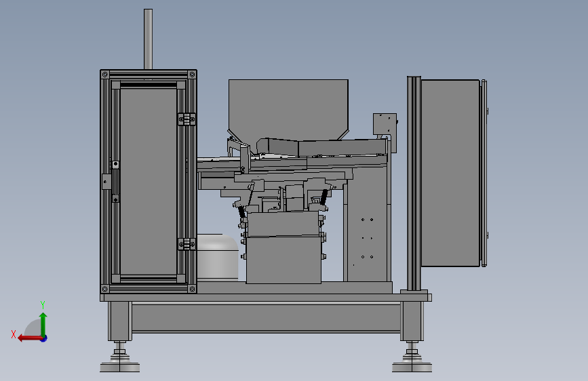
Task: Select the right leveling foot pad
Action: [x=412, y=366]
